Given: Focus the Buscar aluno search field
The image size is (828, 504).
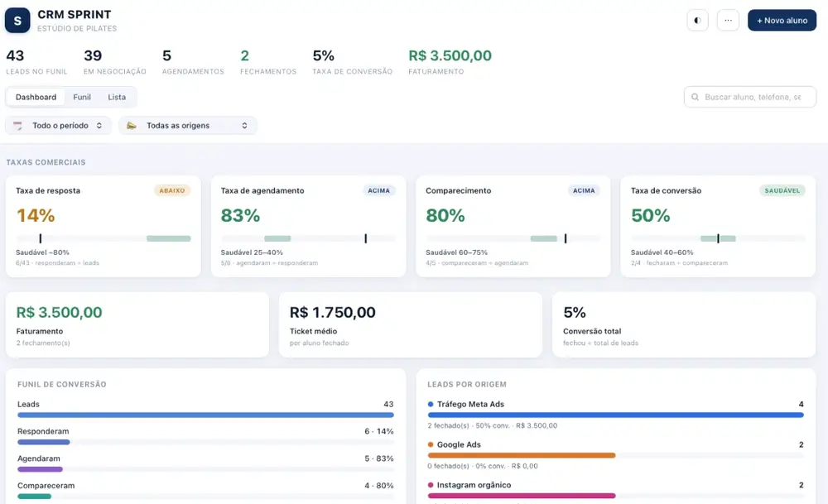Looking at the screenshot, I should click(x=750, y=97).
